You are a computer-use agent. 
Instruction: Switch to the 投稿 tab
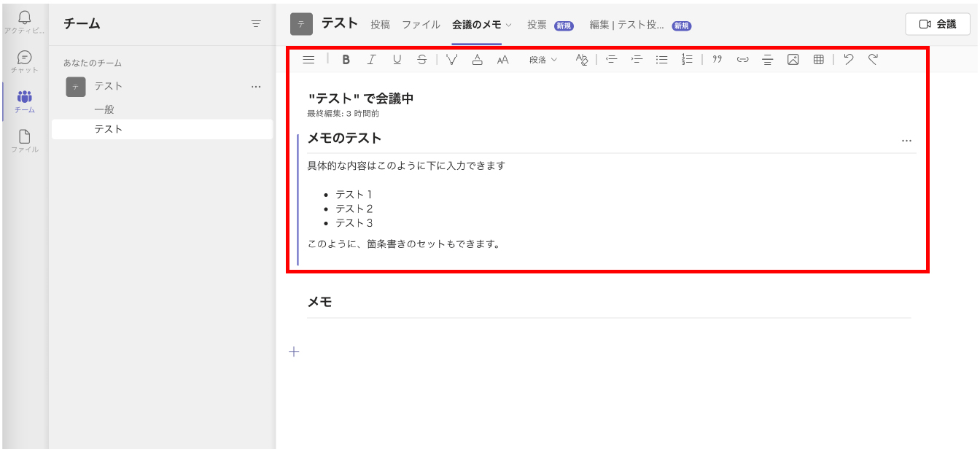[380, 25]
